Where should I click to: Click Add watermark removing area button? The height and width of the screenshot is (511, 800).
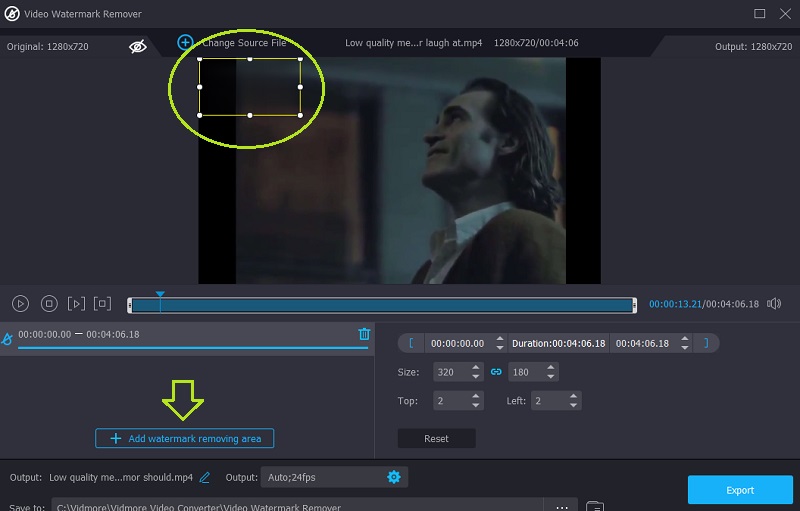tap(185, 438)
